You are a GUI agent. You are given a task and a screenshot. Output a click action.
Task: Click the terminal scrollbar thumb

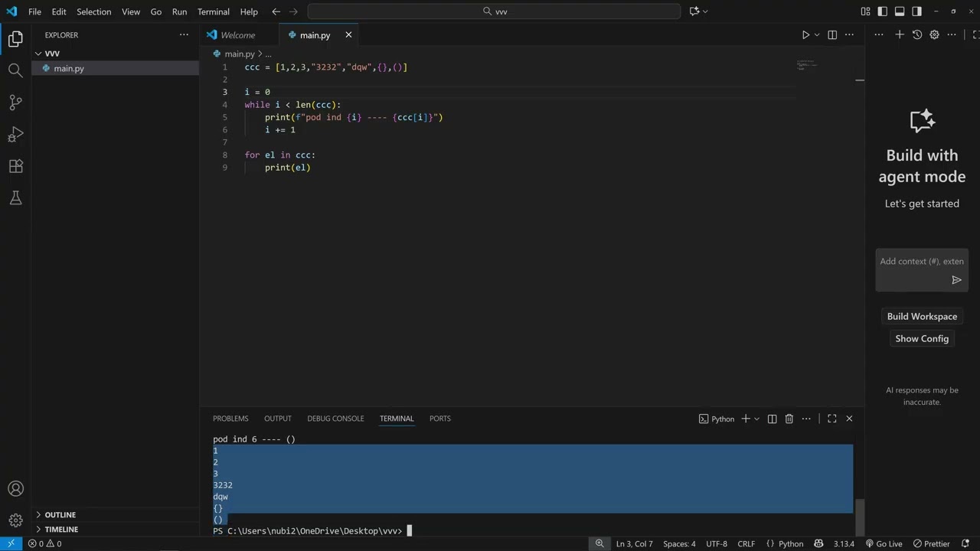(x=860, y=518)
